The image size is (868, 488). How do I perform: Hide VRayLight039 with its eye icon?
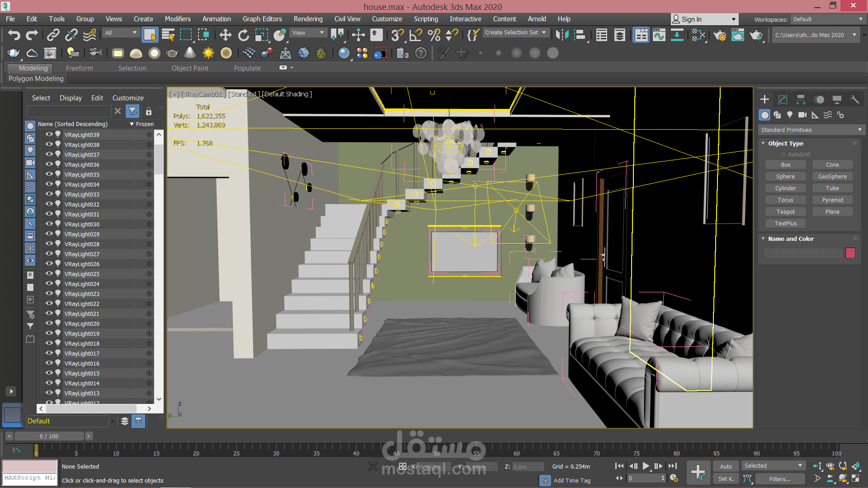click(x=49, y=134)
